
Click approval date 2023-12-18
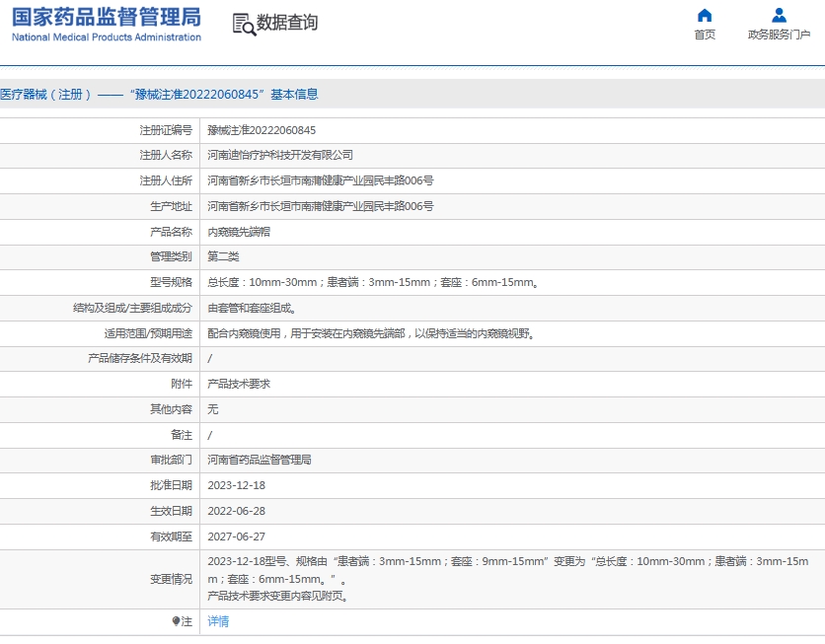(236, 486)
